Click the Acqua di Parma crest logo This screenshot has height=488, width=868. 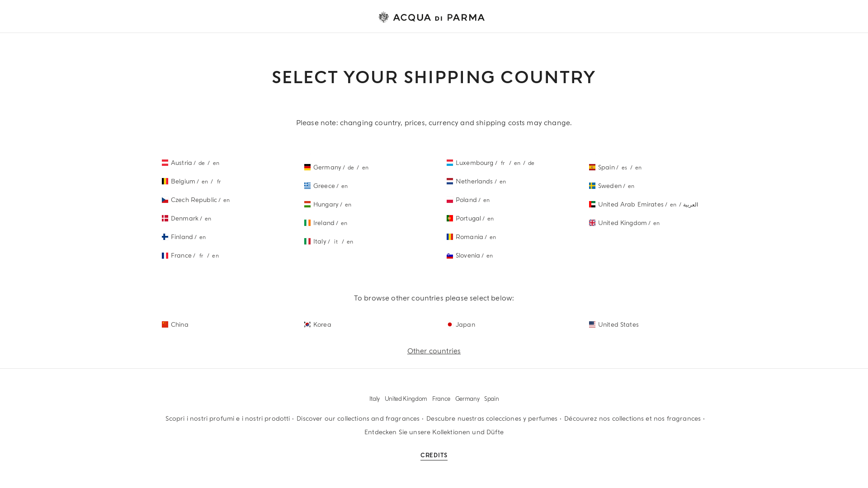[x=383, y=17]
